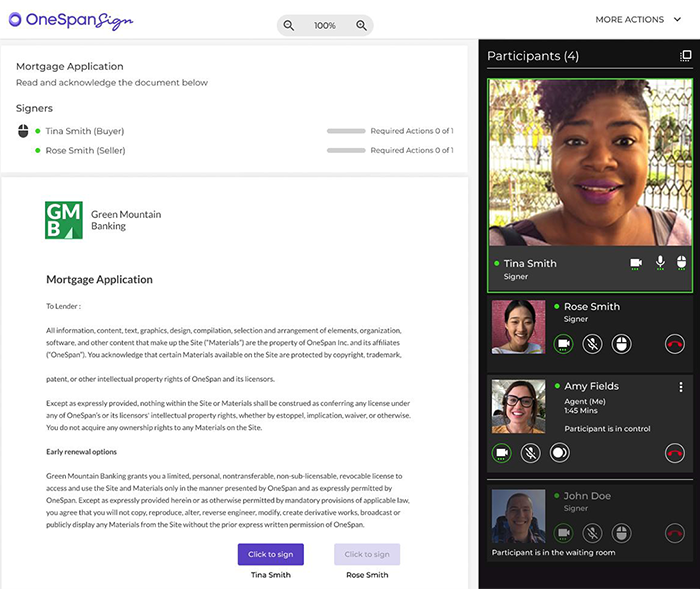
Task: Click the Green Mountain Banking name text
Action: [126, 220]
